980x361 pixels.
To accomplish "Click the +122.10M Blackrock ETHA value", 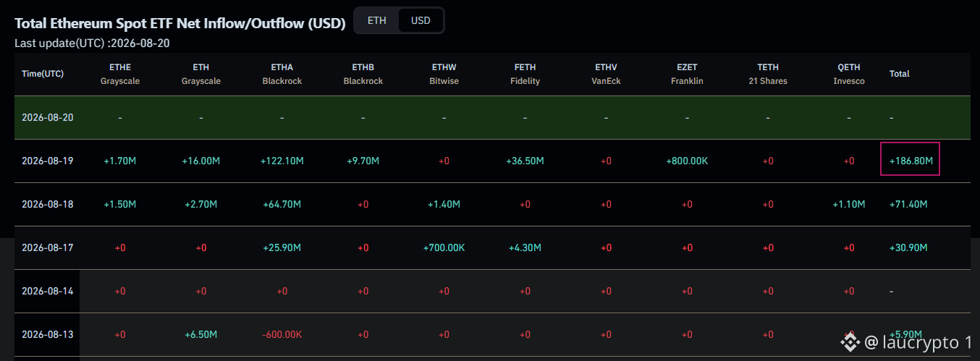I will [x=282, y=161].
